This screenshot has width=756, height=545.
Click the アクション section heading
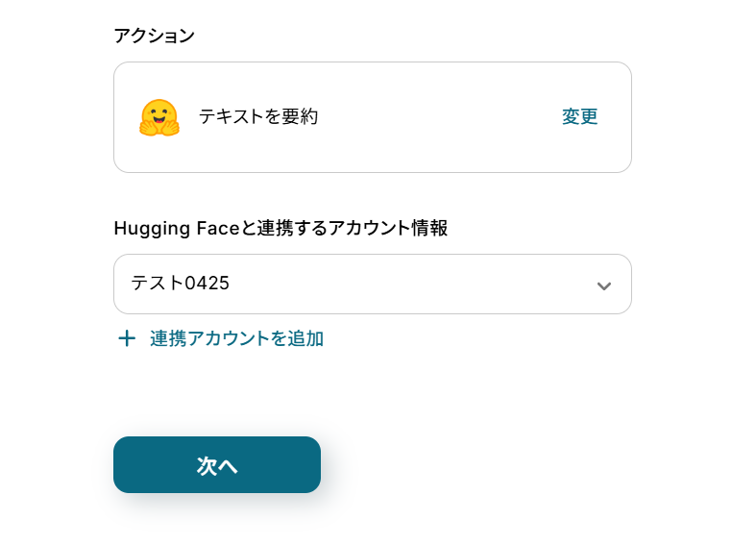[155, 37]
